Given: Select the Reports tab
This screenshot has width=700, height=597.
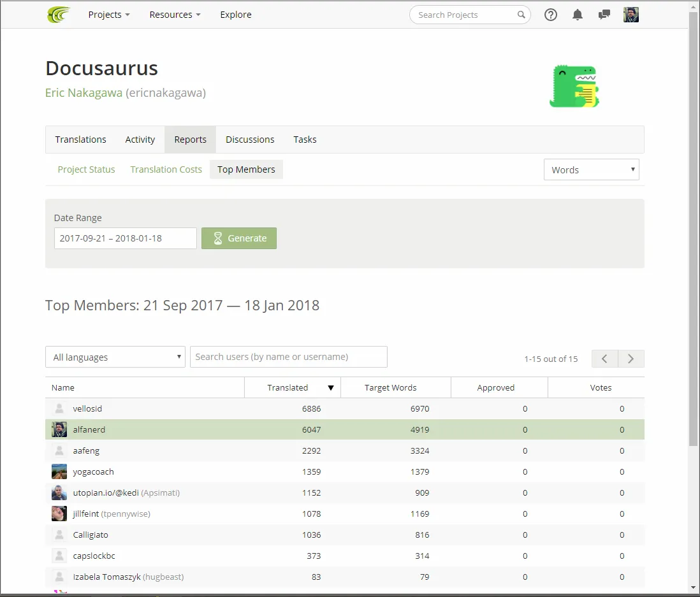Looking at the screenshot, I should [190, 139].
